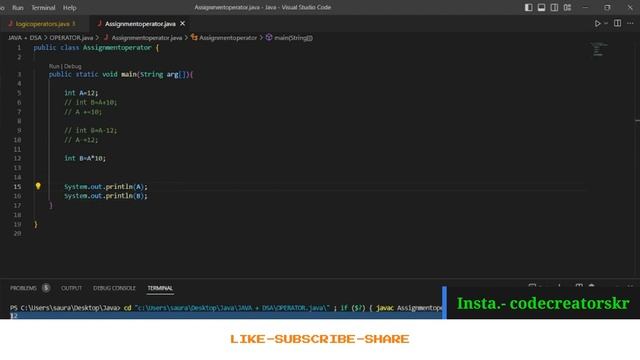Open the Output panel tab
This screenshot has width=640, height=360.
click(71, 288)
